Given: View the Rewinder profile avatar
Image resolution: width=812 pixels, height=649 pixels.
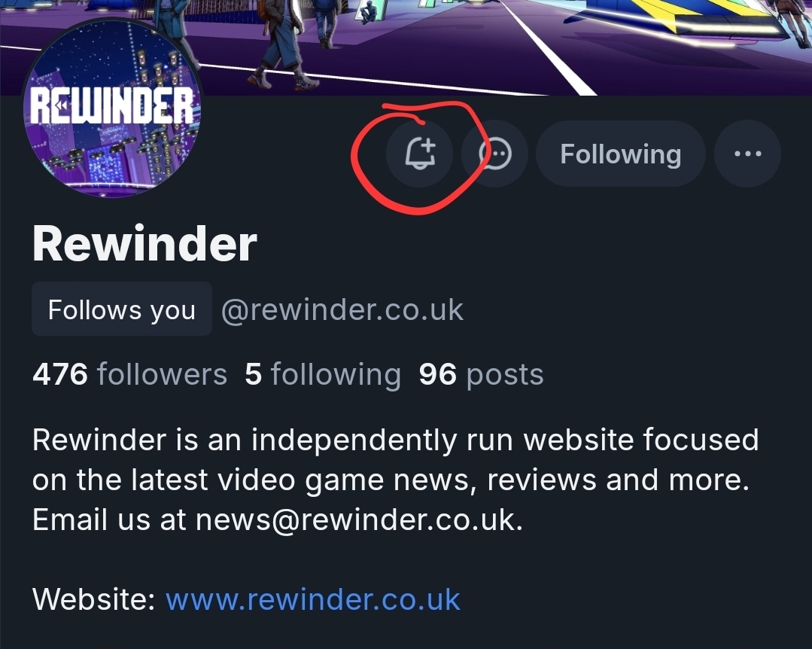Looking at the screenshot, I should (112, 108).
